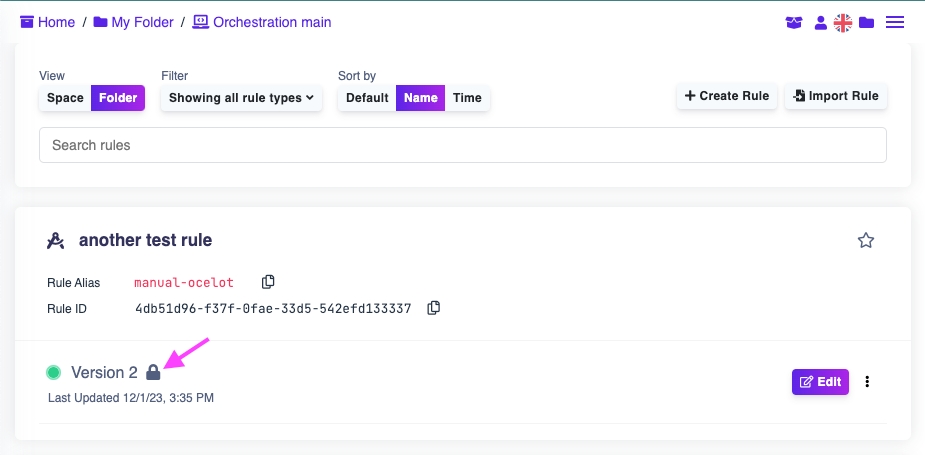Open Version 2 three-dot options menu
This screenshot has height=455, width=925.
click(x=867, y=381)
